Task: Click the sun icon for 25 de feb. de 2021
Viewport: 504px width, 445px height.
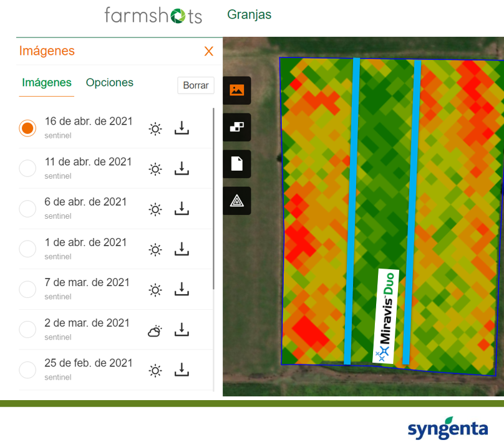Action: coord(155,371)
